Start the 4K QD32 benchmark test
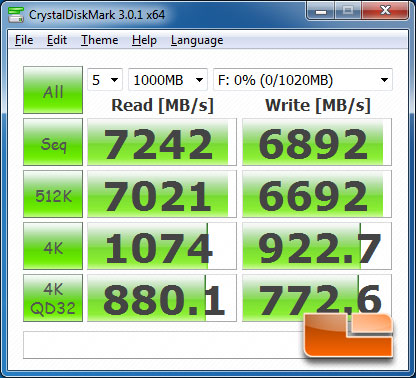416x378 pixels. [x=53, y=298]
